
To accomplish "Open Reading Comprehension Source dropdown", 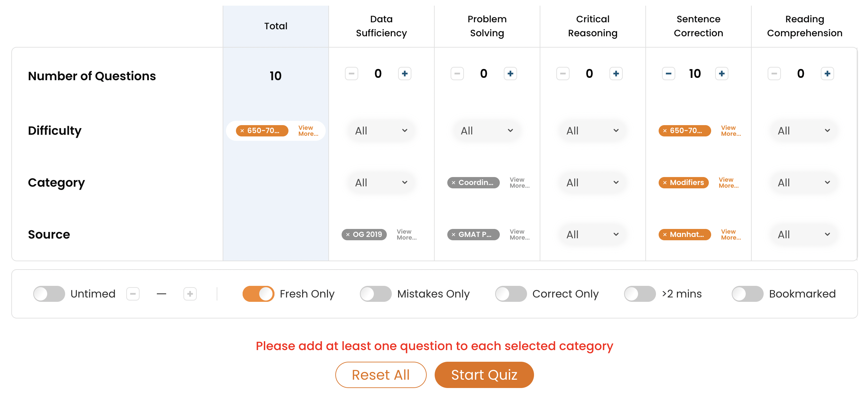I will (x=804, y=234).
